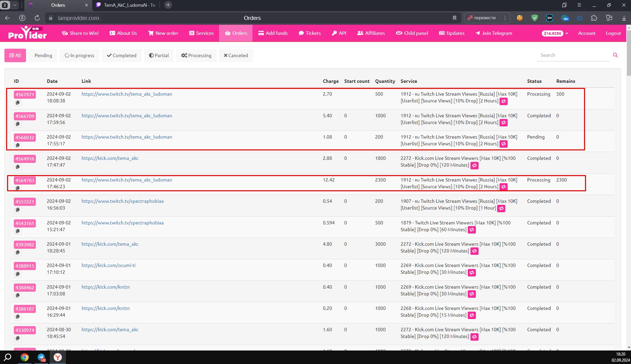Image resolution: width=631 pixels, height=364 pixels.
Task: Click the pink reorder icon for order 4564703
Action: [x=504, y=187]
